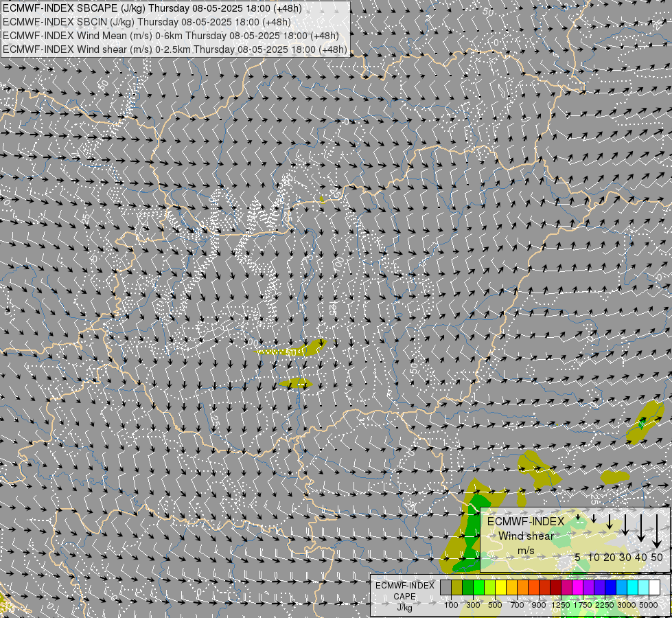Click the 30 value in wind shear legend
This screenshot has width=672, height=618.
tap(625, 557)
